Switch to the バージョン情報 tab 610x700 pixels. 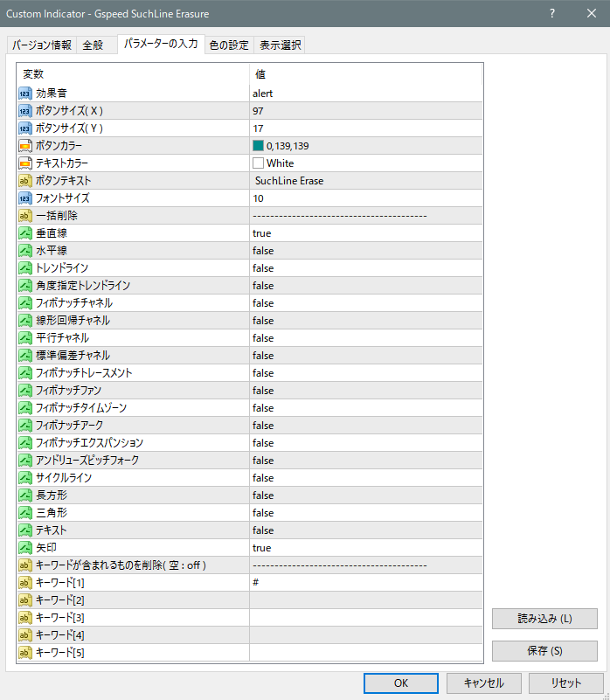[42, 45]
